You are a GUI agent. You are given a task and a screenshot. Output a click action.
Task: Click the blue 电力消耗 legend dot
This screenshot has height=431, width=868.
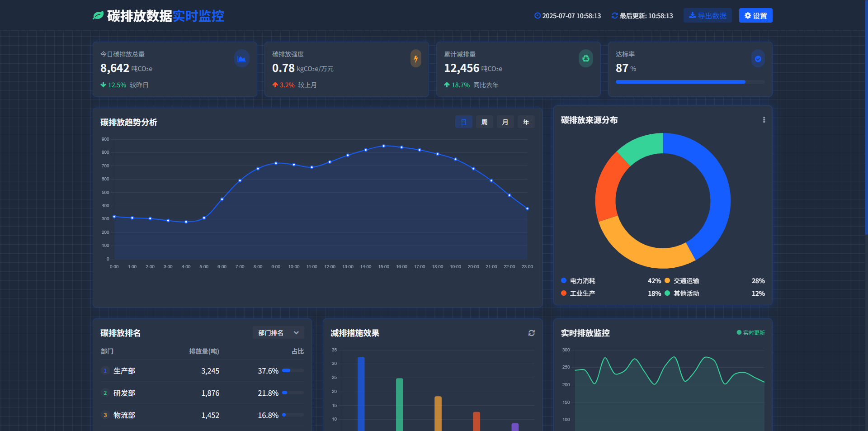(x=564, y=280)
